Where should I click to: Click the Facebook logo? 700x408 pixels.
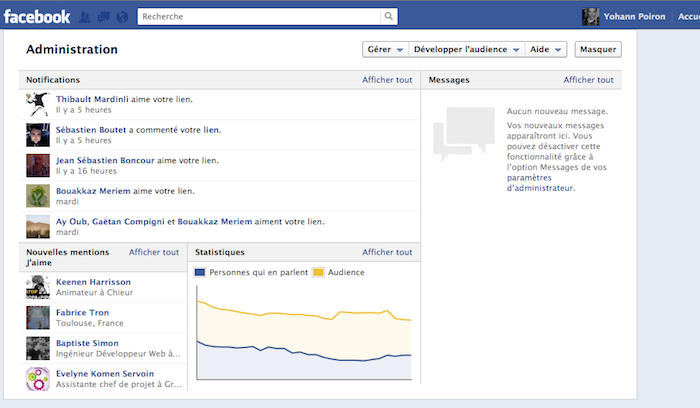click(36, 17)
